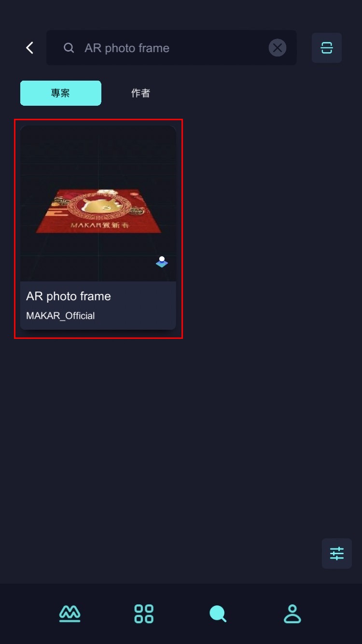Click the golden rabbit emblem in preview
Image resolution: width=362 pixels, height=644 pixels.
[x=99, y=206]
